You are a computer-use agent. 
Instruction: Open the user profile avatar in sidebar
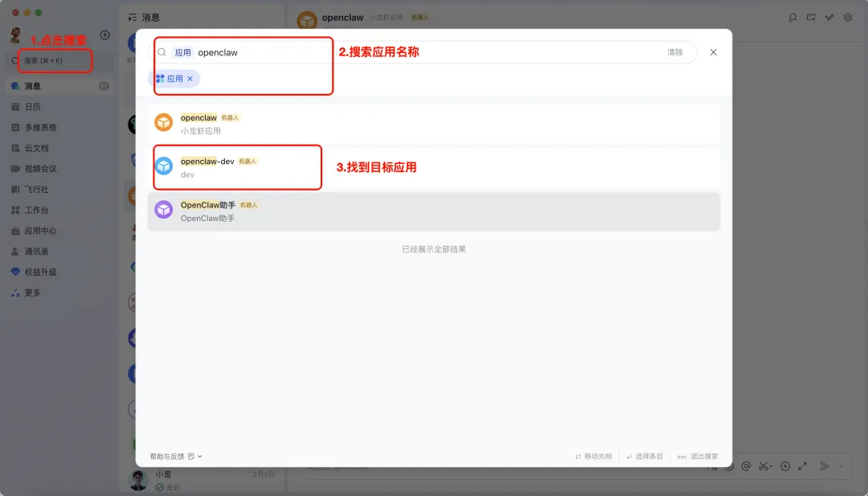click(16, 35)
